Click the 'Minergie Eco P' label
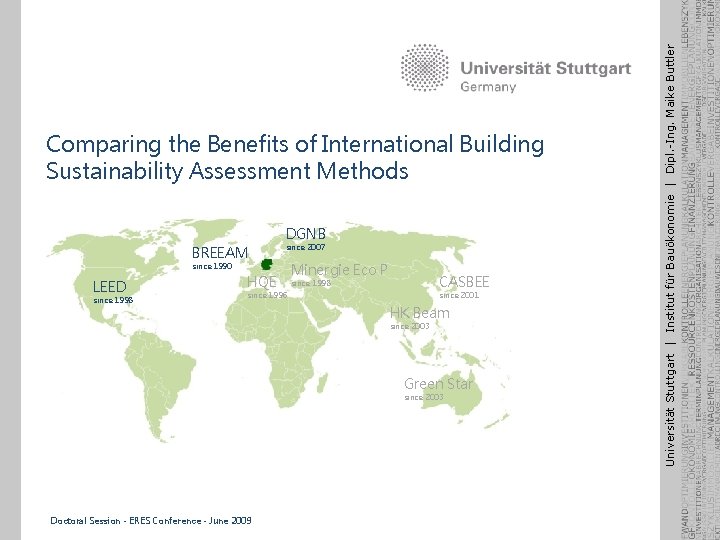 click(339, 270)
